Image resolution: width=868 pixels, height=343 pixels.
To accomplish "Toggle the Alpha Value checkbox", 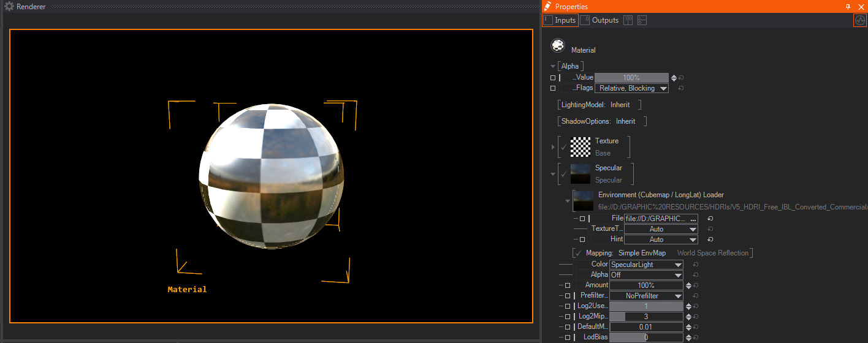I will [553, 78].
